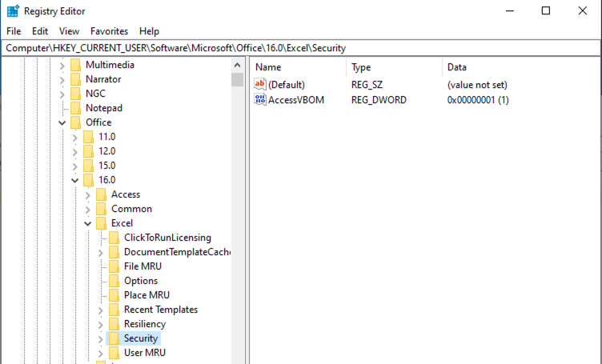Click the ClickToRunLicensing folder icon

(x=114, y=238)
